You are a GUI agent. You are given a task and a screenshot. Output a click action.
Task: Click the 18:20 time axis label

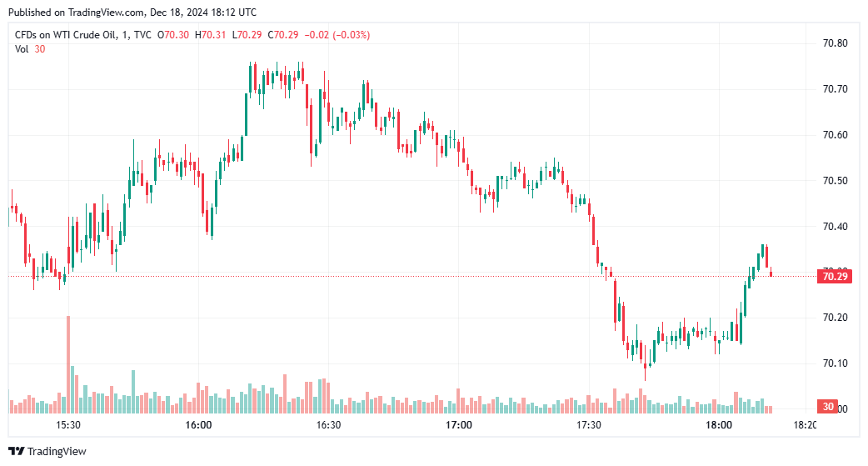pyautogui.click(x=806, y=425)
